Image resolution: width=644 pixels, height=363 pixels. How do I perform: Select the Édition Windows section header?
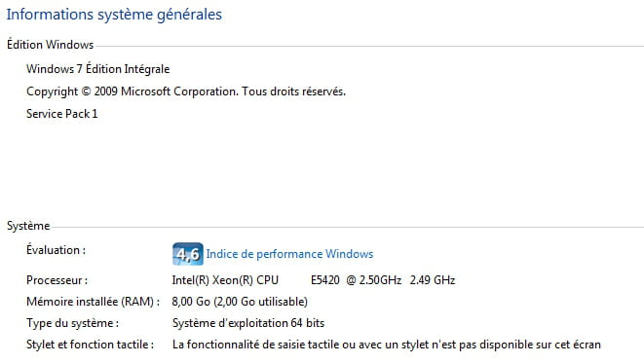point(50,45)
